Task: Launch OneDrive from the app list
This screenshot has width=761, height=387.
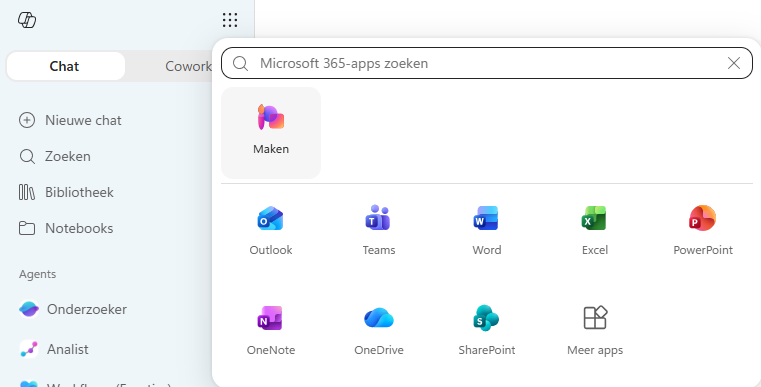Action: 379,330
